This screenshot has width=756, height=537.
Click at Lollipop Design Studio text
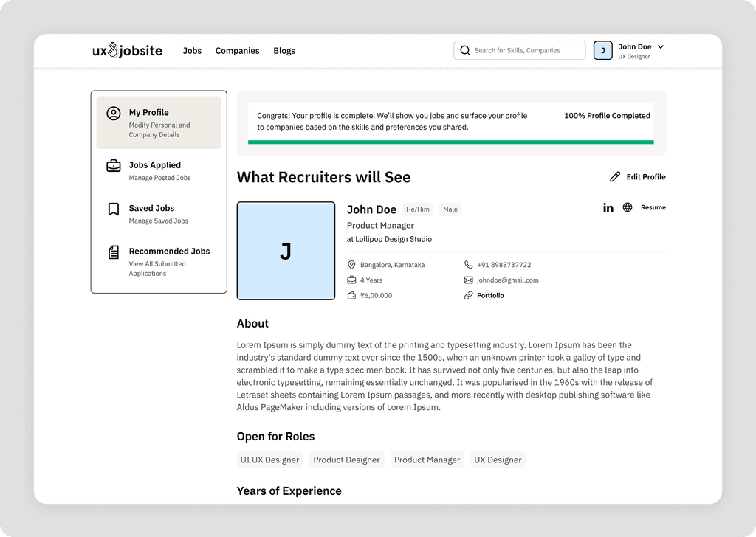(389, 239)
